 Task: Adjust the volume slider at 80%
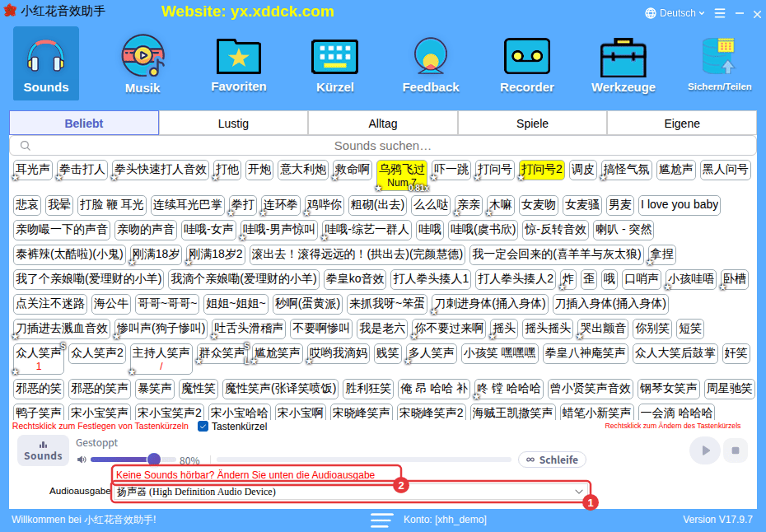coord(154,460)
